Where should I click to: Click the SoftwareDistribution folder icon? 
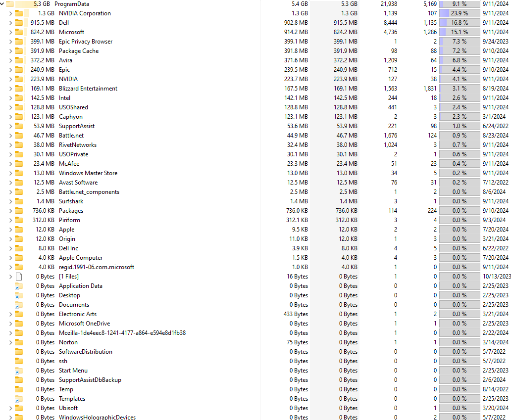pos(19,352)
